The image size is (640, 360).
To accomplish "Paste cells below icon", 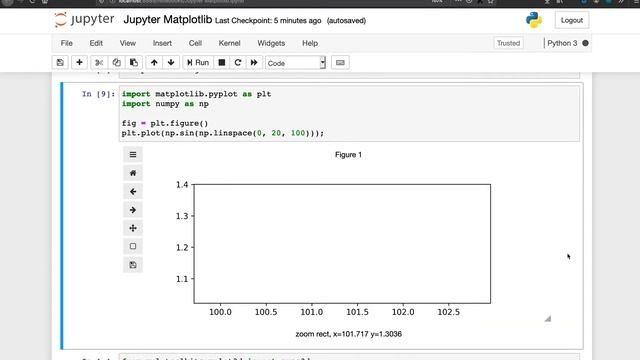I will point(133,62).
